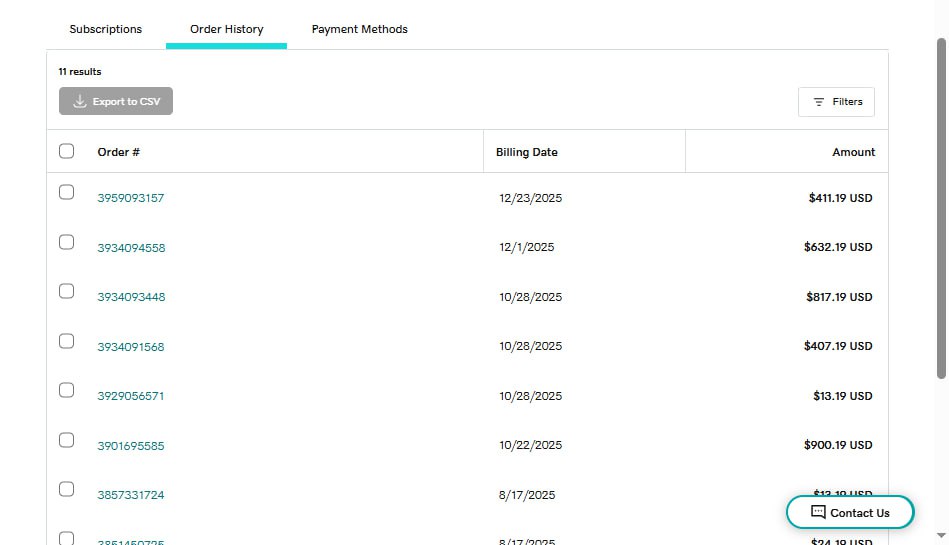Open the Payment Methods tab
The height and width of the screenshot is (545, 949).
tap(359, 29)
